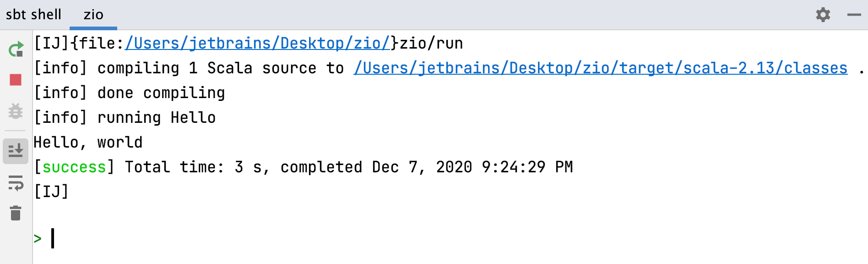Image resolution: width=868 pixels, height=264 pixels.
Task: Toggle soft-wrap for console output
Action: click(16, 183)
